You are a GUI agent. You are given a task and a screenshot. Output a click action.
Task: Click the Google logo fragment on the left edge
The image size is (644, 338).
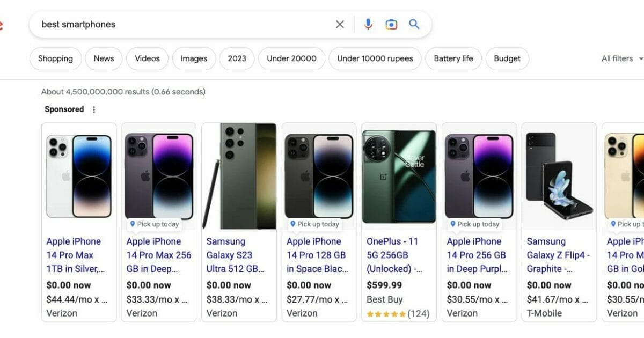[2, 24]
